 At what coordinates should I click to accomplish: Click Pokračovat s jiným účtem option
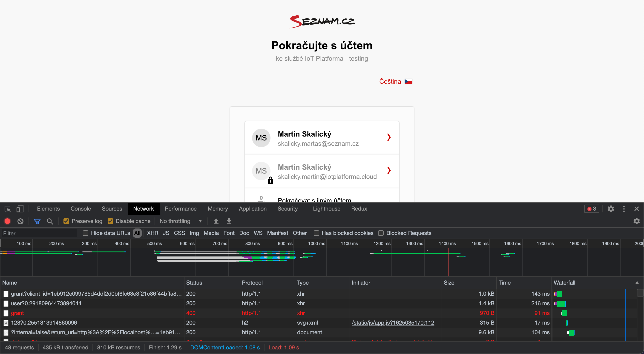coord(322,196)
